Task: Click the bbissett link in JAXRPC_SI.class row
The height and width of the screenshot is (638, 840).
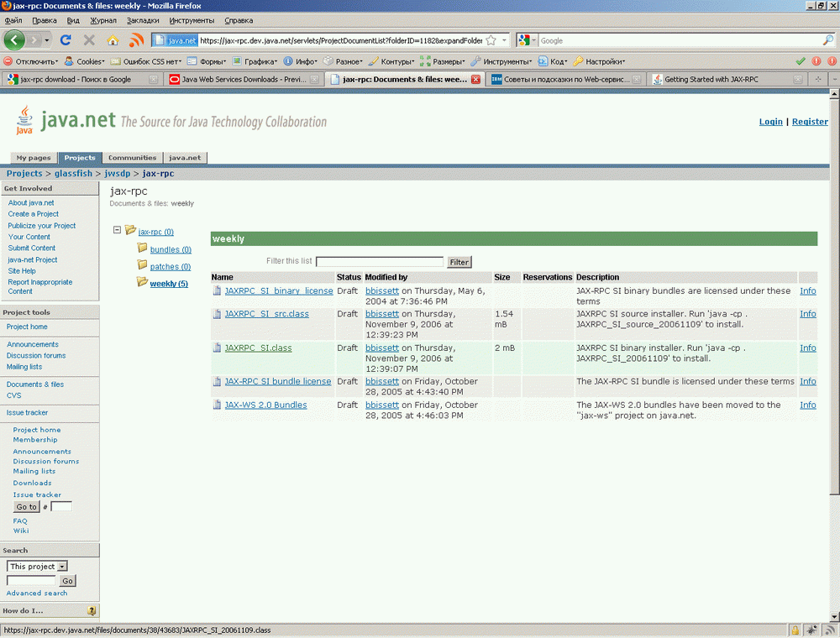Action: point(382,348)
